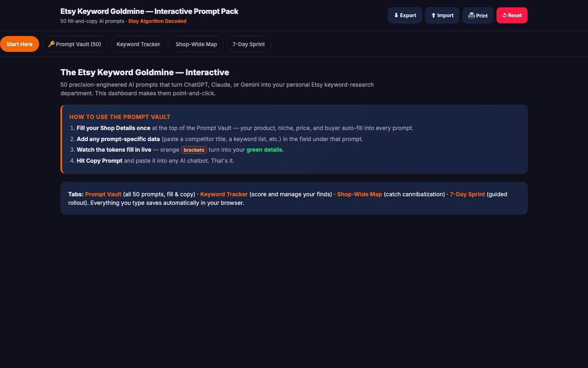Click the 50 fill-and-copy AI prompts subtitle
This screenshot has height=368, width=588.
click(92, 21)
